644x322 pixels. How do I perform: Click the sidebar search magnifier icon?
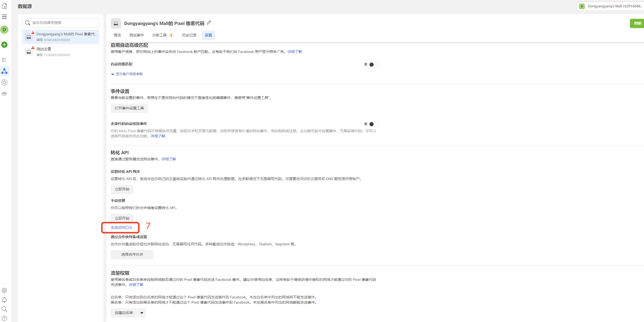5,309
